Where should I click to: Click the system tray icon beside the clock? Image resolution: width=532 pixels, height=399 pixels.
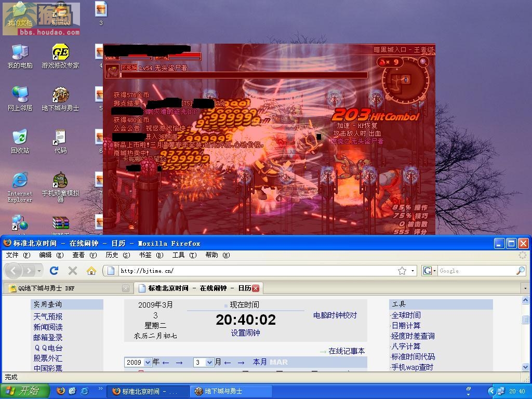(x=501, y=391)
